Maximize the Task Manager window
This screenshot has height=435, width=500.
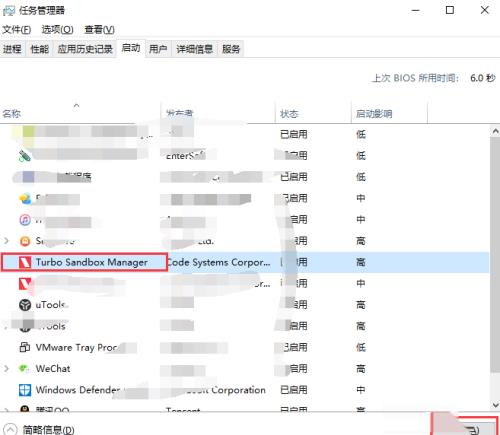pyautogui.click(x=450, y=10)
